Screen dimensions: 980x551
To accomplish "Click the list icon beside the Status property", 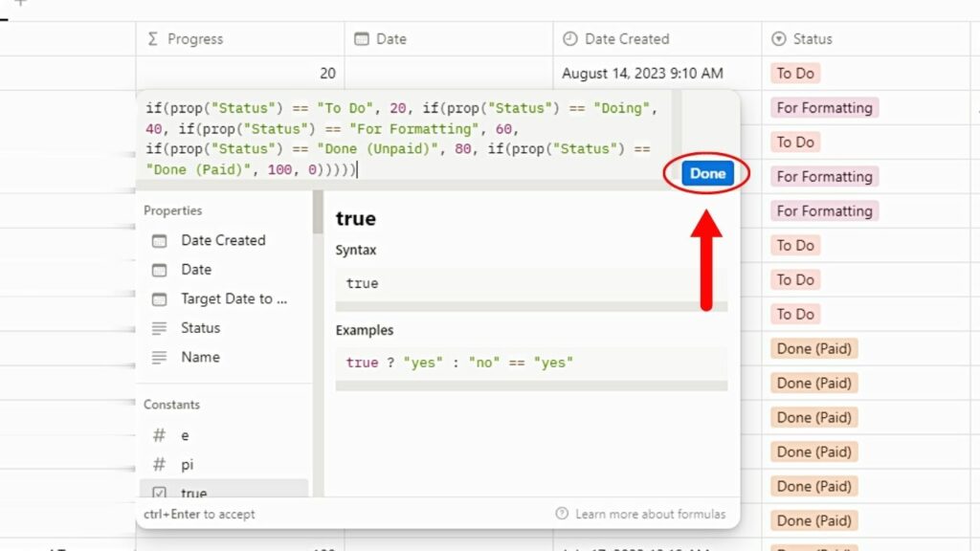I will [x=159, y=328].
